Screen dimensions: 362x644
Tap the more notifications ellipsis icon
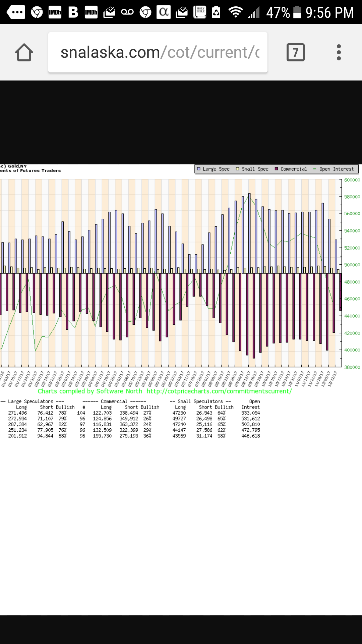[16, 12]
